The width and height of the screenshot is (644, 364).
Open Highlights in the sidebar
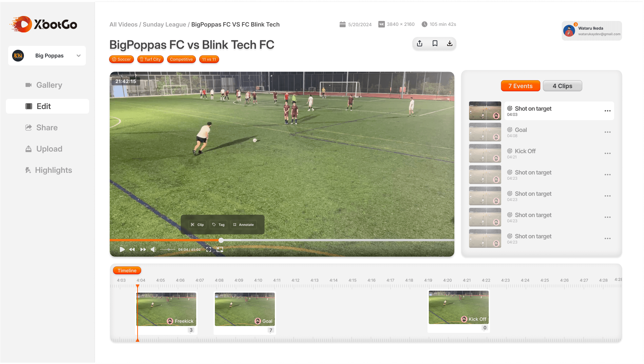click(x=53, y=170)
